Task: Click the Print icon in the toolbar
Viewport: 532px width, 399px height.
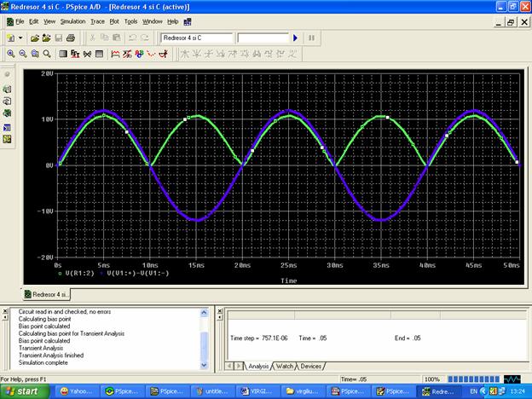Action: click(x=71, y=38)
